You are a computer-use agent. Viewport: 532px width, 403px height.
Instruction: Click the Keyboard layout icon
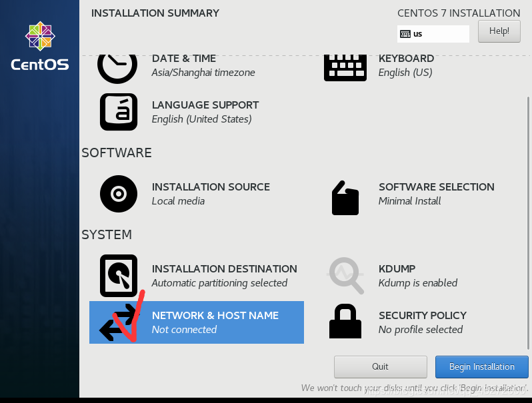pos(345,68)
